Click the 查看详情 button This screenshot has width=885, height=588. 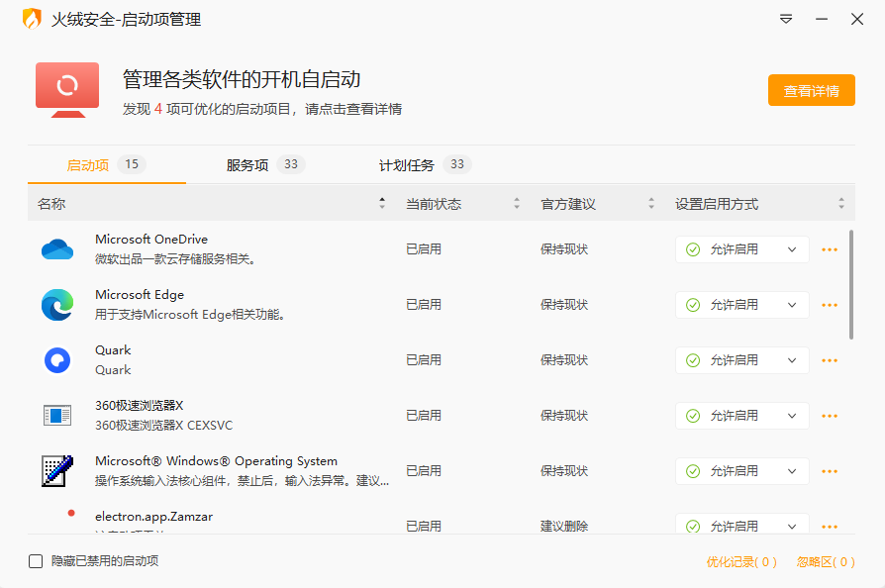coord(811,90)
